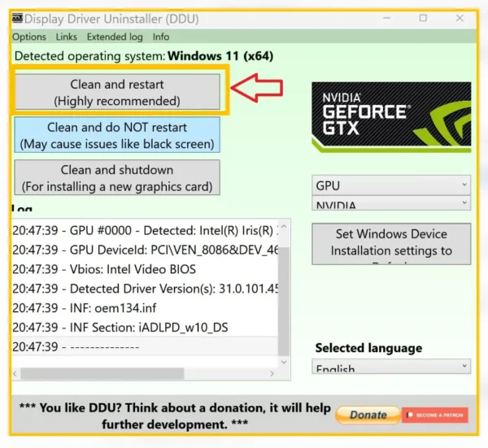Viewport: 488px width, 448px height.
Task: Click the Become a Patron button
Action: pyautogui.click(x=435, y=415)
